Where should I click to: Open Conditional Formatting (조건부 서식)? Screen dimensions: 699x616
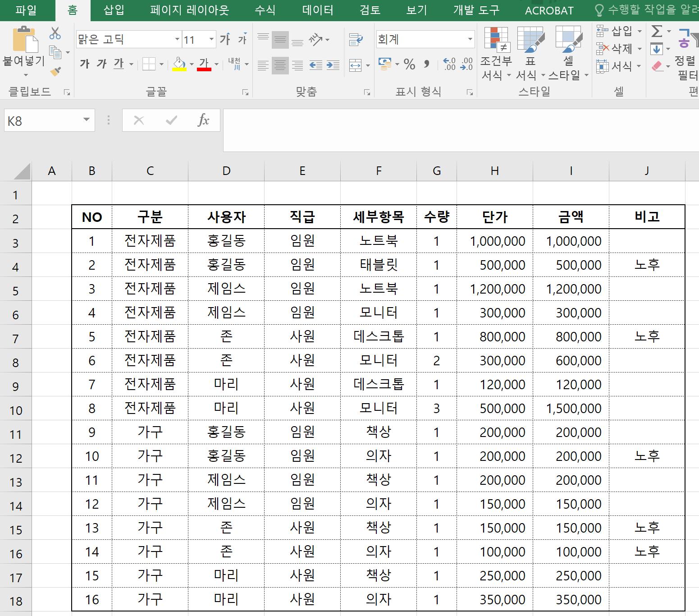tap(496, 53)
